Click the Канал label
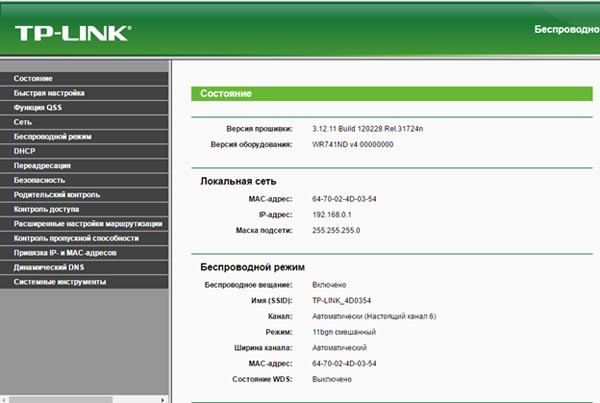This screenshot has width=600, height=403. tap(280, 317)
